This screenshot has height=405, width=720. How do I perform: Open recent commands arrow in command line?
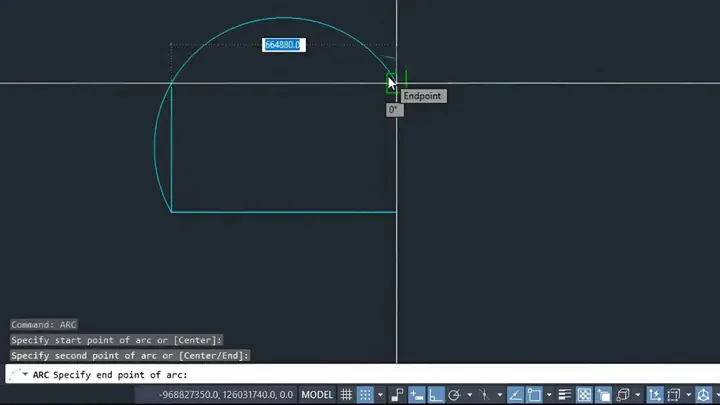coord(25,374)
